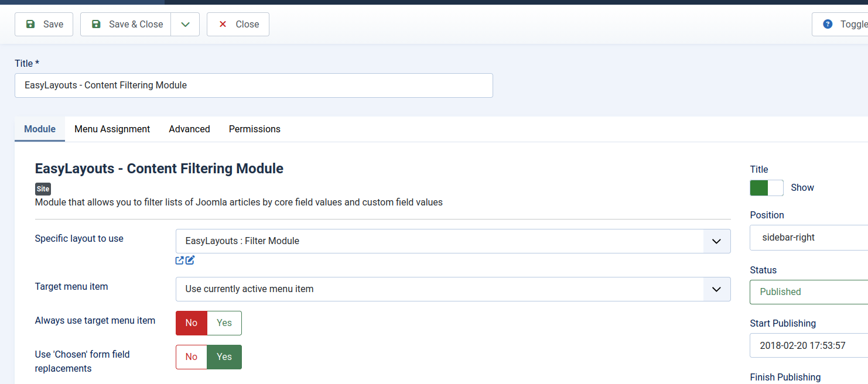Click the Save & Close button
This screenshot has width=868, height=384.
pos(126,25)
